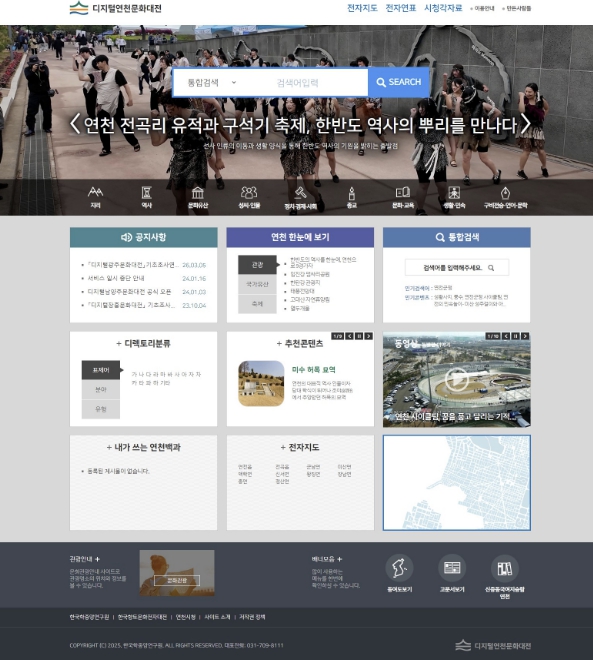Screen dimensions: 593x660
Task: Open the 사이트 소개 footer link
Action: pos(217,617)
